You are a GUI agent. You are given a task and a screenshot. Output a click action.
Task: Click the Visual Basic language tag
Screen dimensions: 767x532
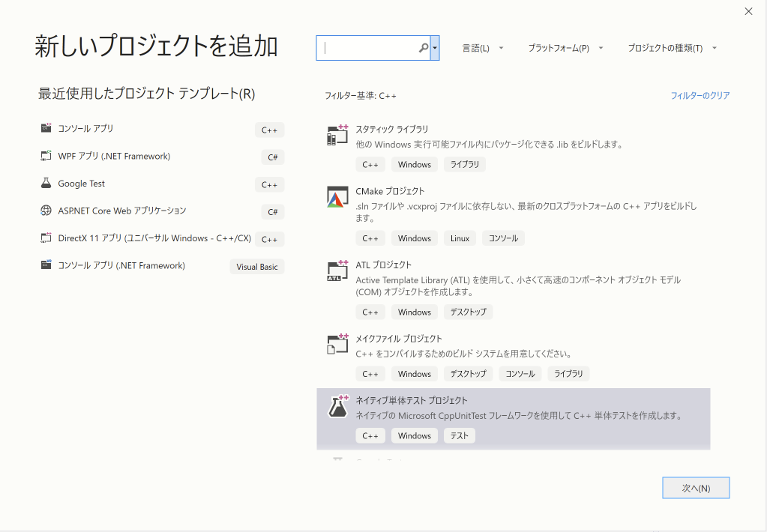coord(257,267)
